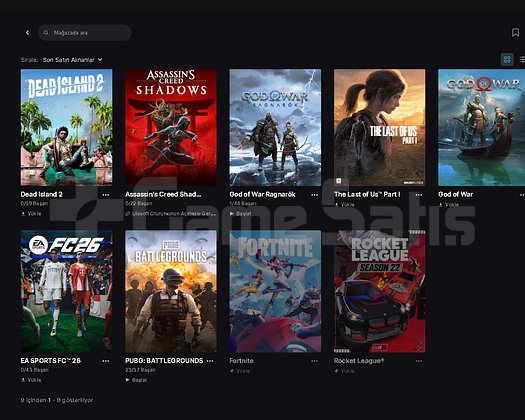Image resolution: width=525 pixels, height=420 pixels.
Task: Click the 'Assassin's Creed Shad...' title
Action: [163, 194]
